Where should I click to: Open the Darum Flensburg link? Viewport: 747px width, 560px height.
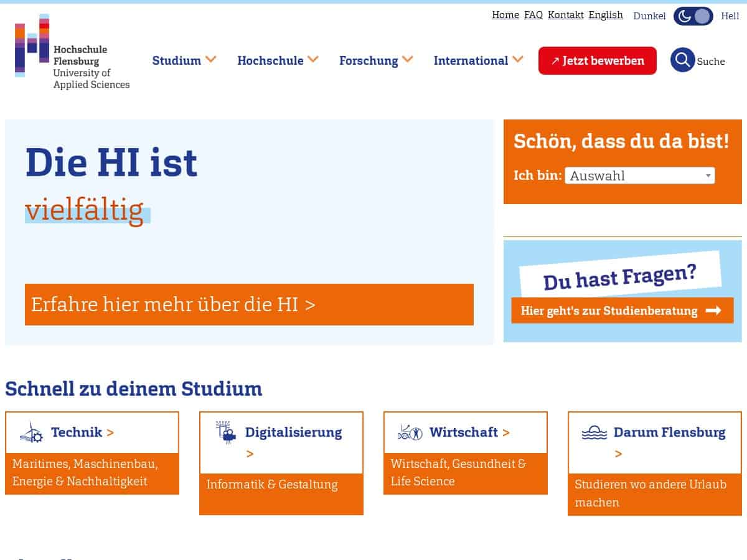click(x=669, y=432)
